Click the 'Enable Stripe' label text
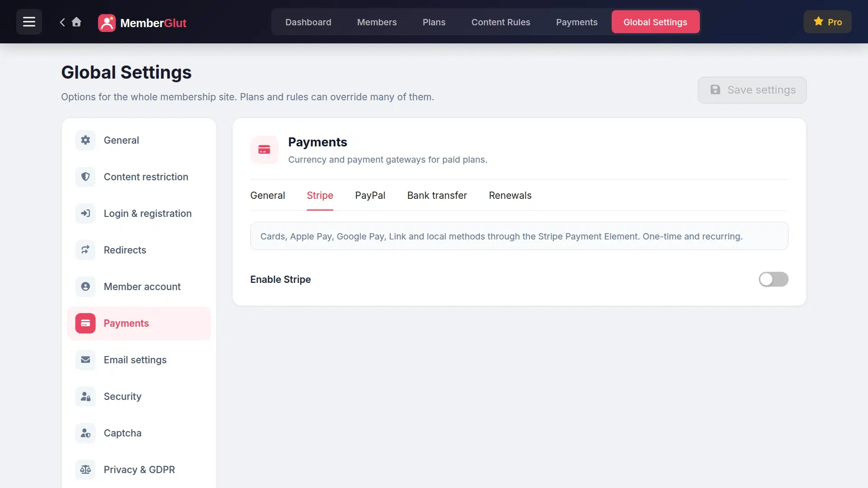This screenshot has width=868, height=488. [280, 279]
